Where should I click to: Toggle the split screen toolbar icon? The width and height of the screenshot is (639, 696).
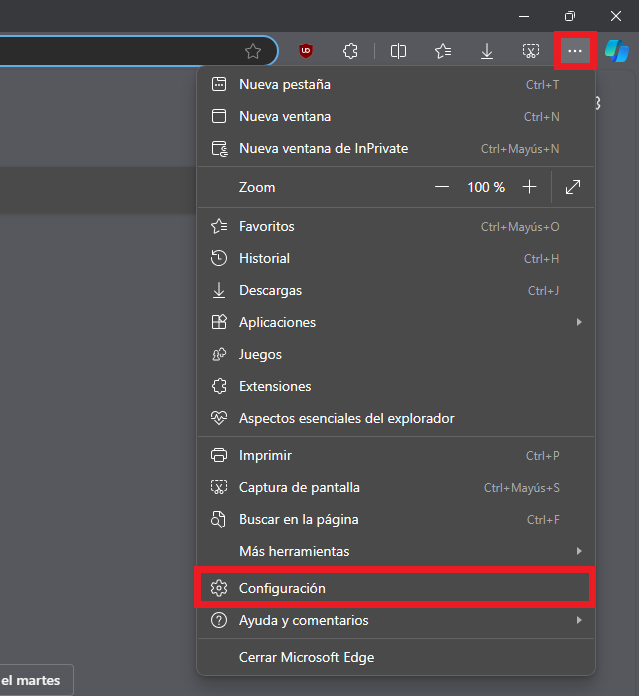[x=398, y=51]
